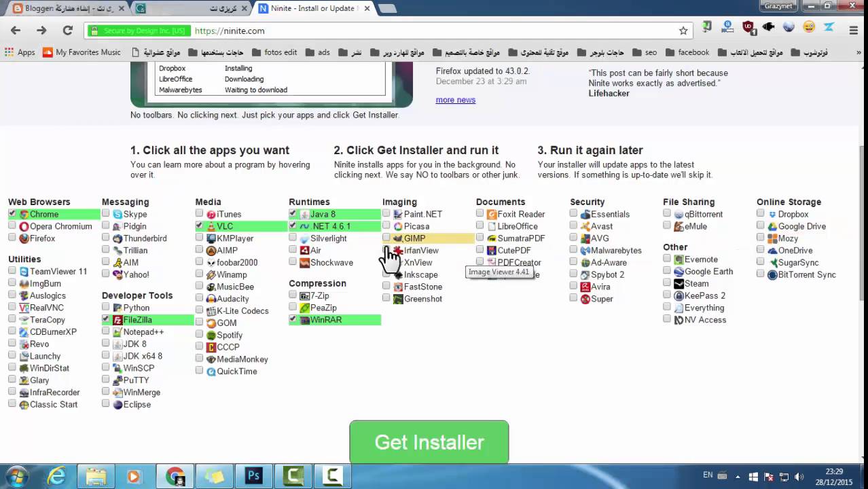Click the Opera Chromium icon
Screen dimensions: 868x489
24,226
